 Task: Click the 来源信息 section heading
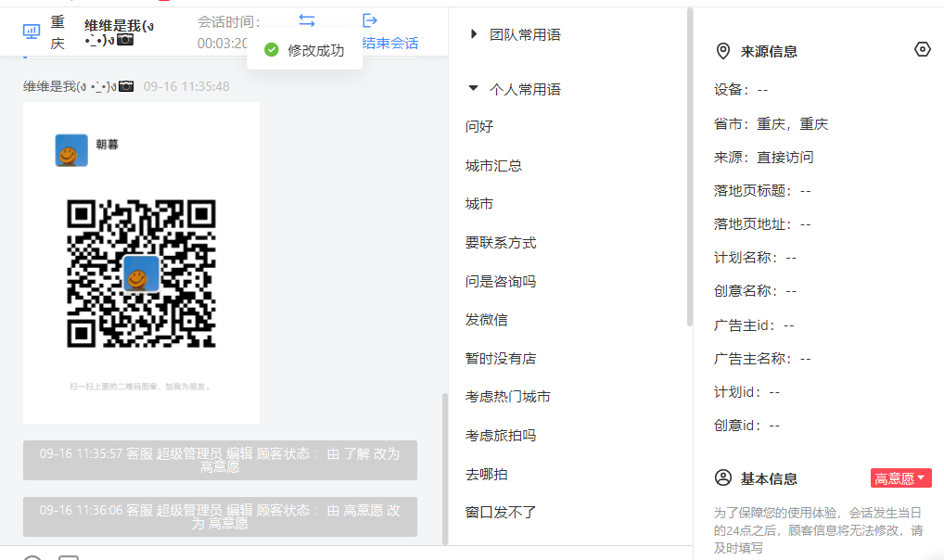[x=769, y=52]
